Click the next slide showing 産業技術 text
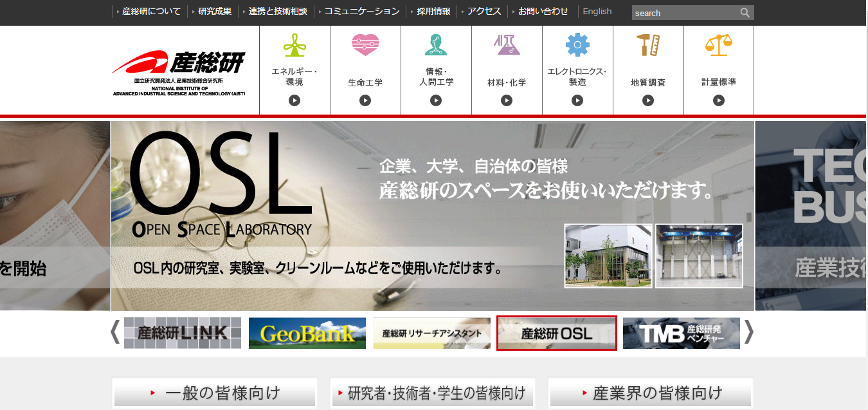This screenshot has width=868, height=410. coord(811,216)
